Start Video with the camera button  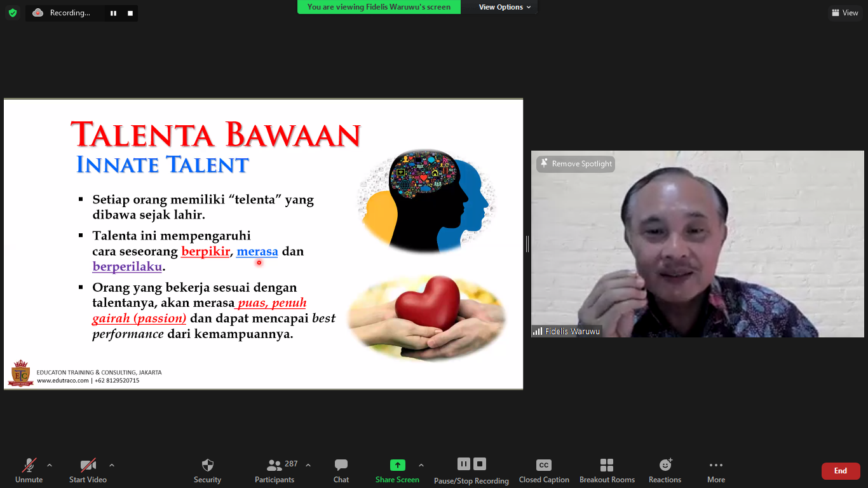coord(88,465)
